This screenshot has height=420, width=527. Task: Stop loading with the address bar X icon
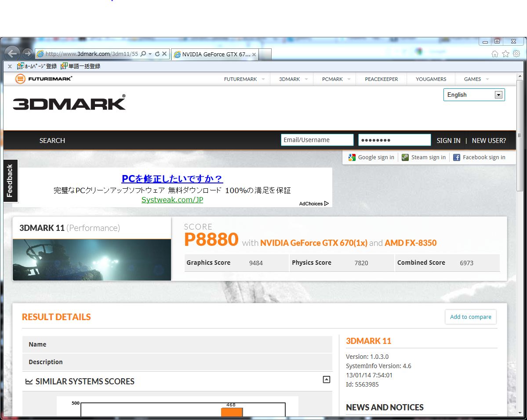[164, 54]
